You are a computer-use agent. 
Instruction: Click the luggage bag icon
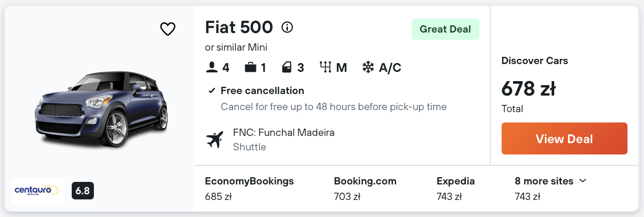pyautogui.click(x=251, y=68)
